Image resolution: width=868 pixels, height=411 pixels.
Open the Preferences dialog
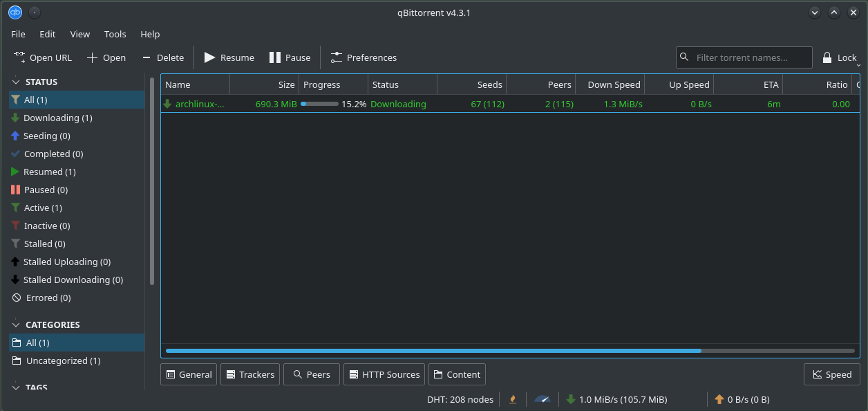[x=364, y=57]
